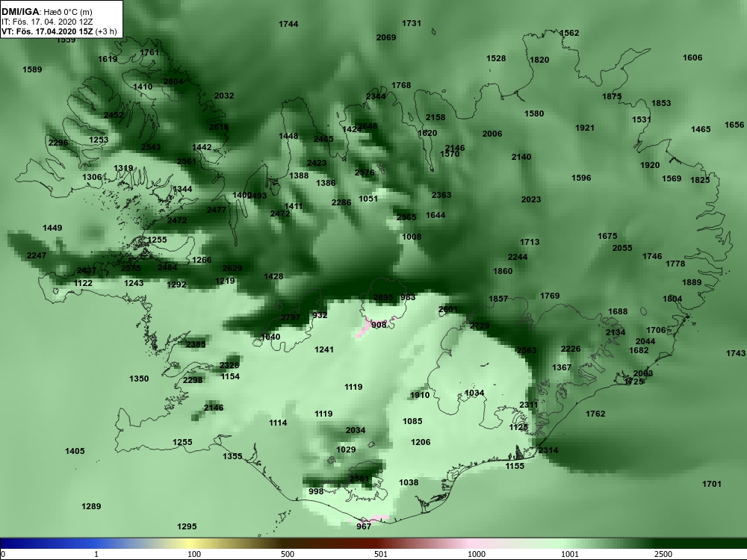
Task: Click the map value 1731
Action: point(411,23)
